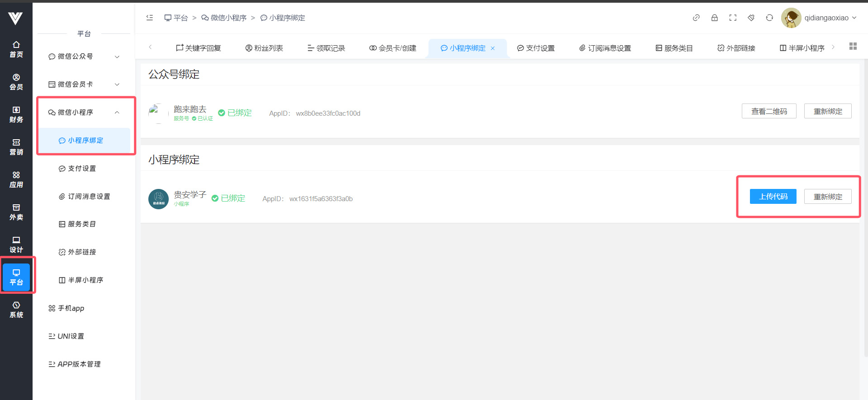Image resolution: width=868 pixels, height=400 pixels.
Task: Click the 查看二维码 button
Action: tap(769, 111)
